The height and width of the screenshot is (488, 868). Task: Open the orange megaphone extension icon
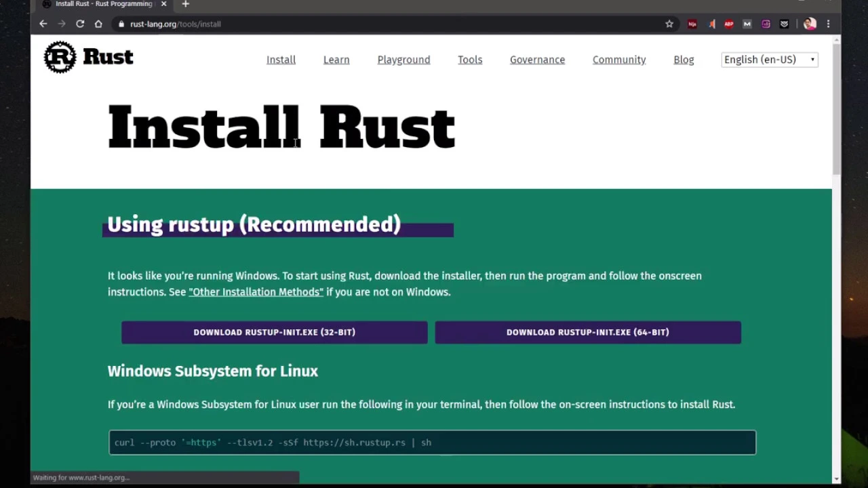pyautogui.click(x=711, y=24)
